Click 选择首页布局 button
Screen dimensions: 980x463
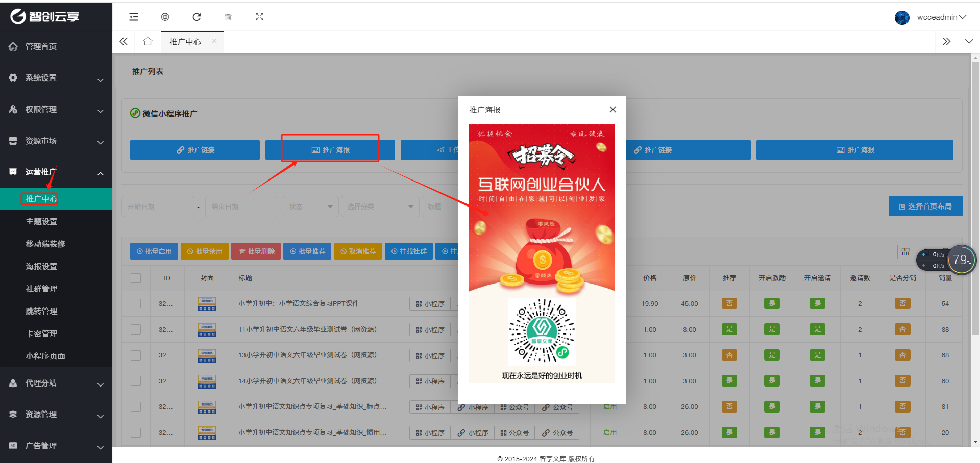click(x=925, y=206)
